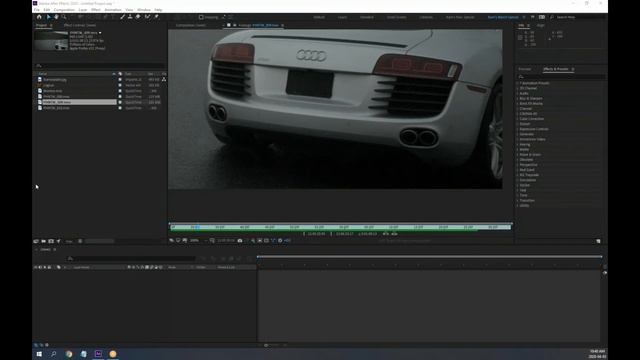The width and height of the screenshot is (640, 360).
Task: Click the Overlay Edit button
Action: 394,234
